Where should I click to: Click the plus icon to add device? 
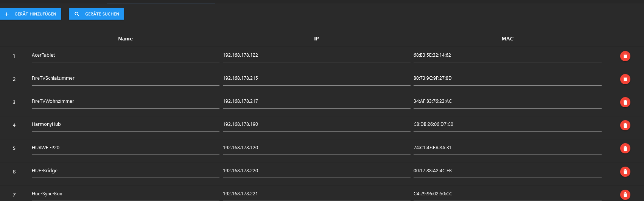pyautogui.click(x=6, y=14)
